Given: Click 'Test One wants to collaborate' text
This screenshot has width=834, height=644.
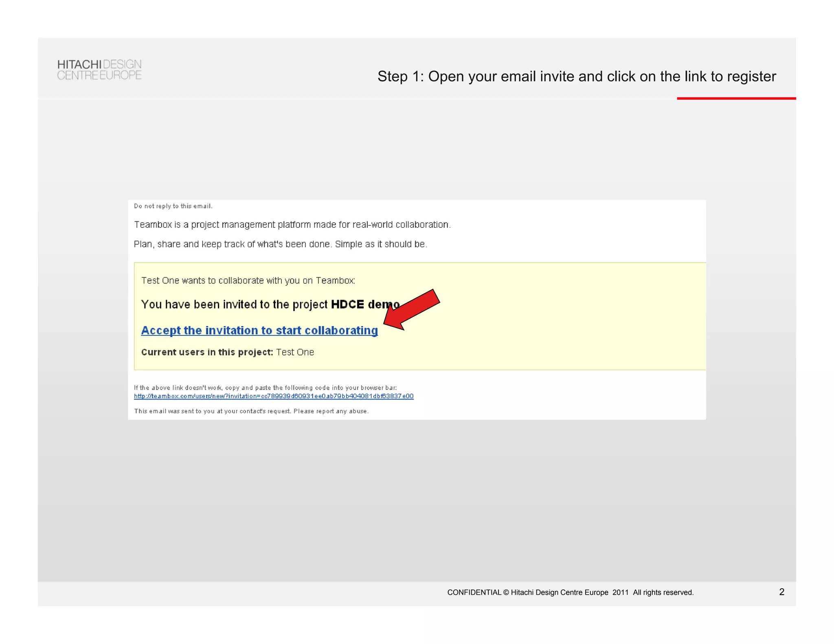Looking at the screenshot, I should (248, 280).
